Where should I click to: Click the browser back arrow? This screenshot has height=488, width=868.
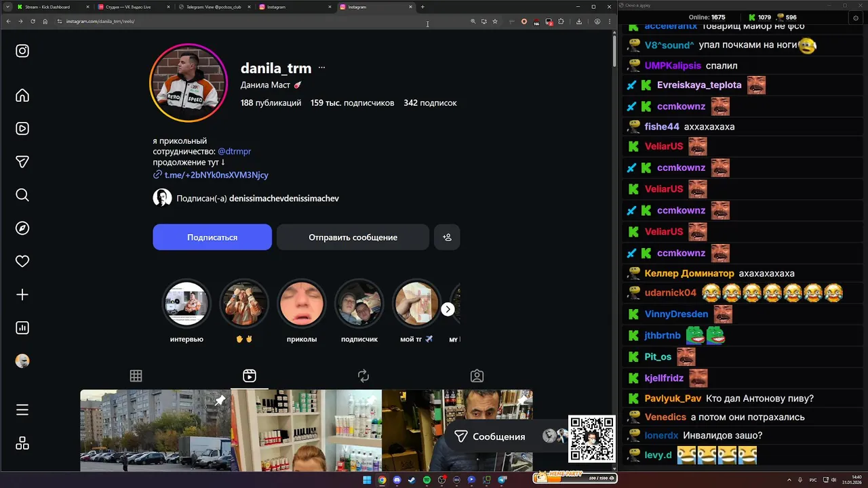pos(8,21)
